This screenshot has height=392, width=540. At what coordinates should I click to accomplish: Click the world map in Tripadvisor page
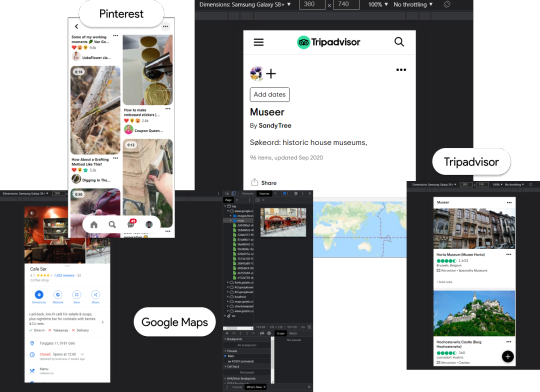pos(360,229)
